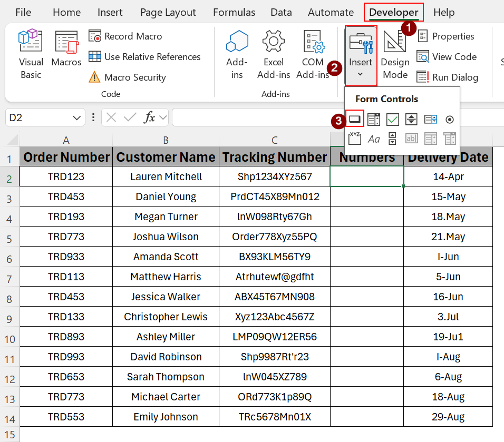Image resolution: width=504 pixels, height=442 pixels.
Task: Select the Combo Box form control
Action: pyautogui.click(x=374, y=120)
